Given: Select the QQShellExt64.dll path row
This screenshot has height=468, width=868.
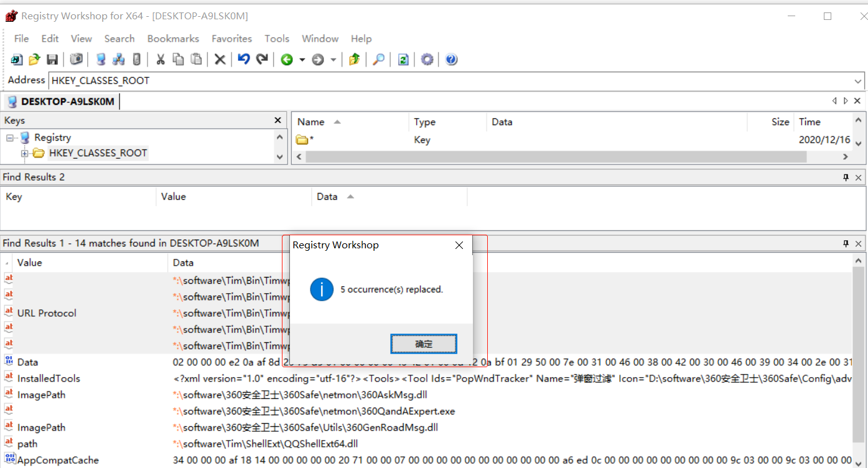Looking at the screenshot, I should 427,444.
